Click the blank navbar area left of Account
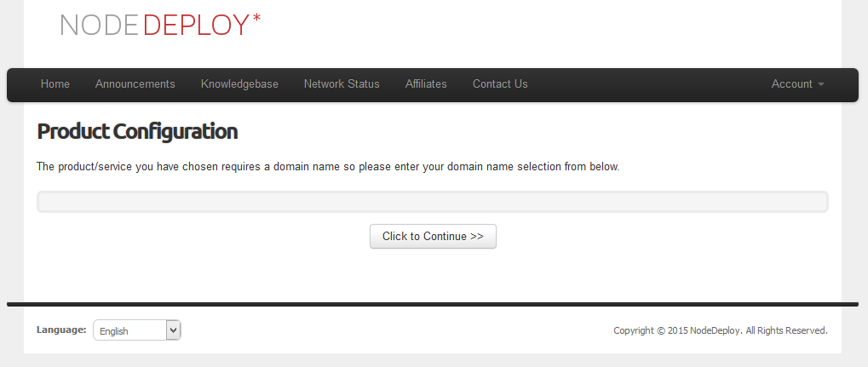 (x=647, y=84)
